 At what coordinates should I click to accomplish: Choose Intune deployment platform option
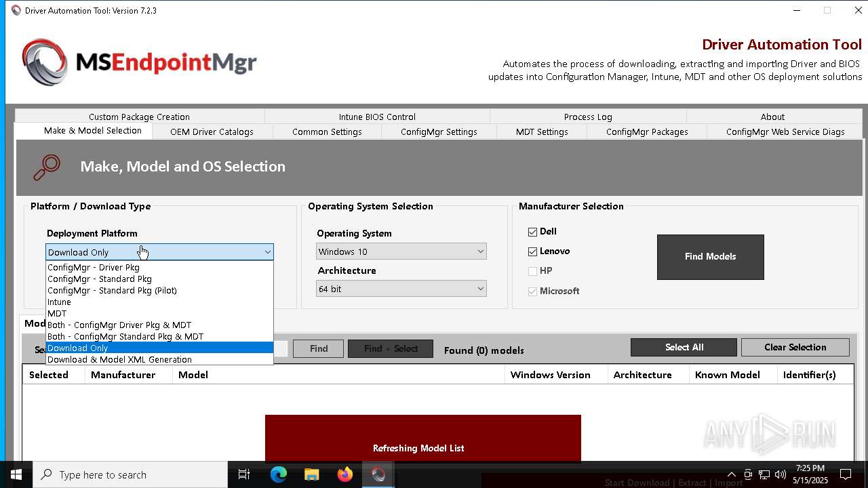point(159,302)
